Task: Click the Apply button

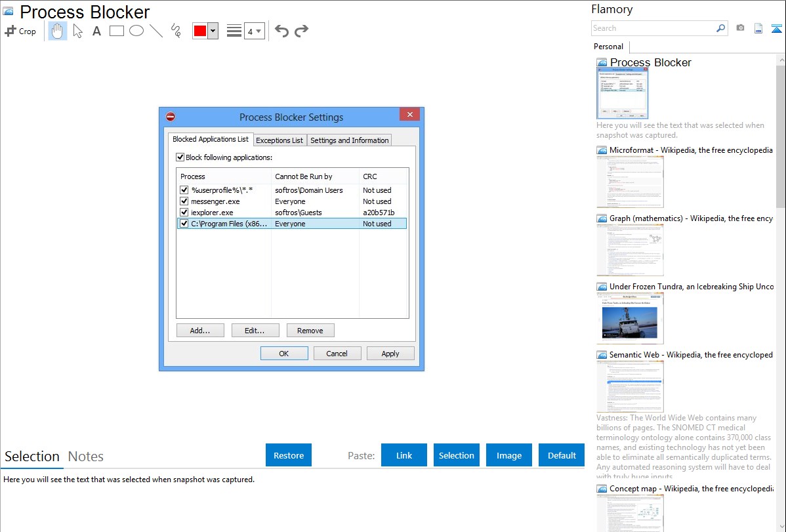Action: (x=390, y=354)
